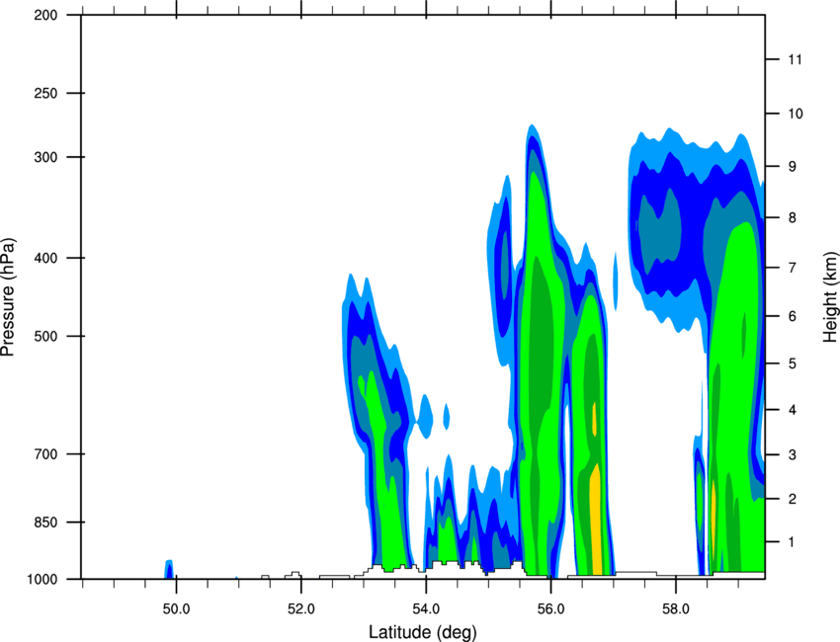The image size is (840, 642).
Task: Pick the 11 km height label
Action: [795, 59]
